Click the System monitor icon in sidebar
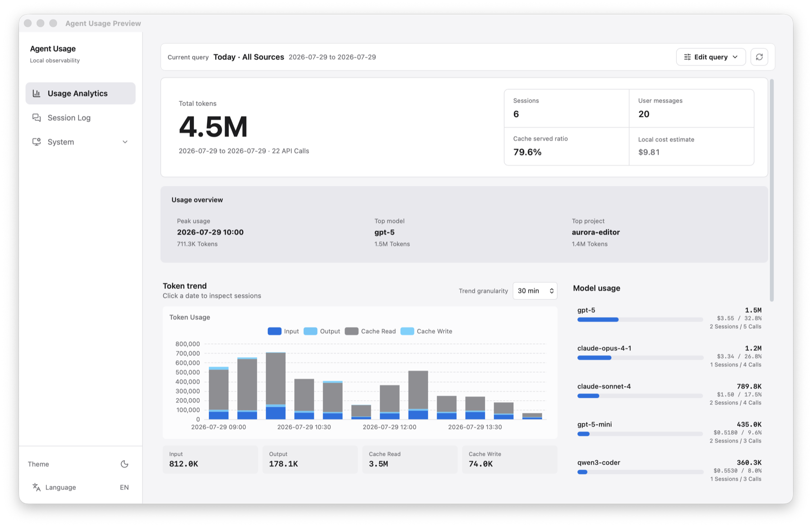The image size is (812, 527). [x=37, y=142]
